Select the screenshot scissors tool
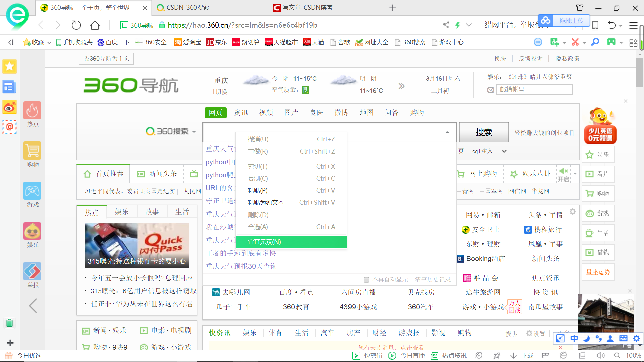This screenshot has width=644, height=362. (575, 42)
